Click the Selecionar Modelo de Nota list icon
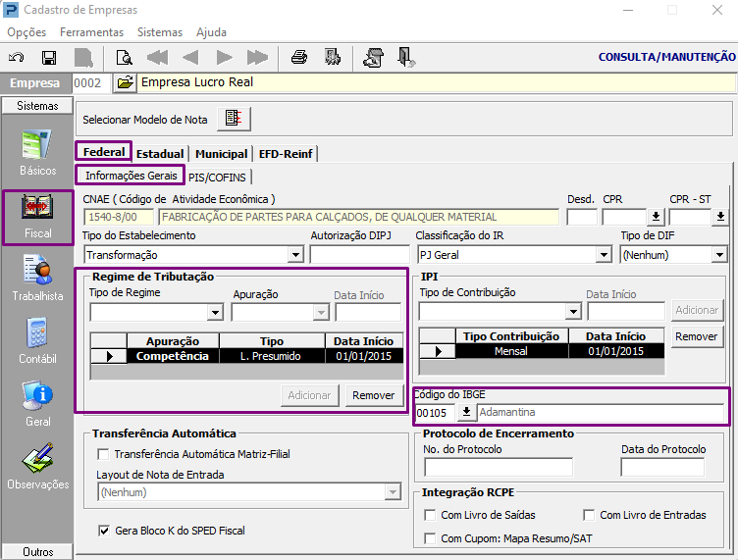Screen dimensions: 738x560 (234, 119)
